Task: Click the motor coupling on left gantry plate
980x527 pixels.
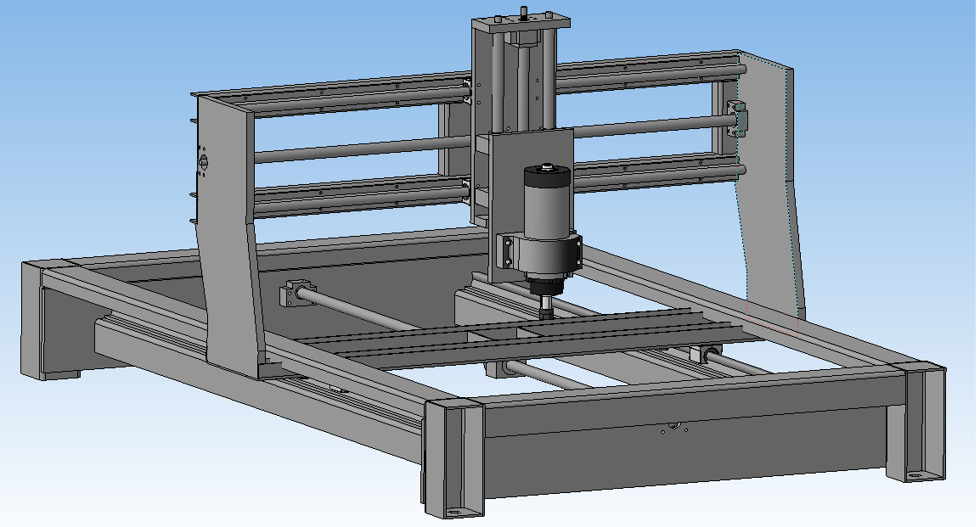Action: (x=203, y=162)
